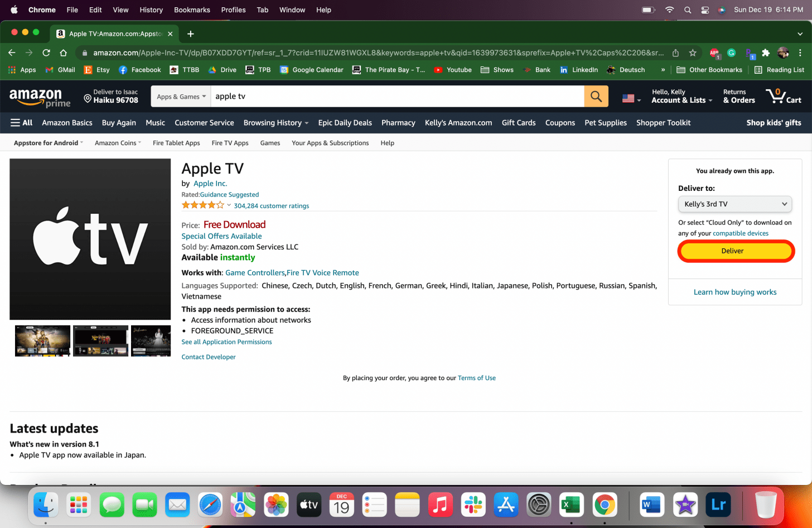Open the See all Application Permissions link

tap(226, 342)
